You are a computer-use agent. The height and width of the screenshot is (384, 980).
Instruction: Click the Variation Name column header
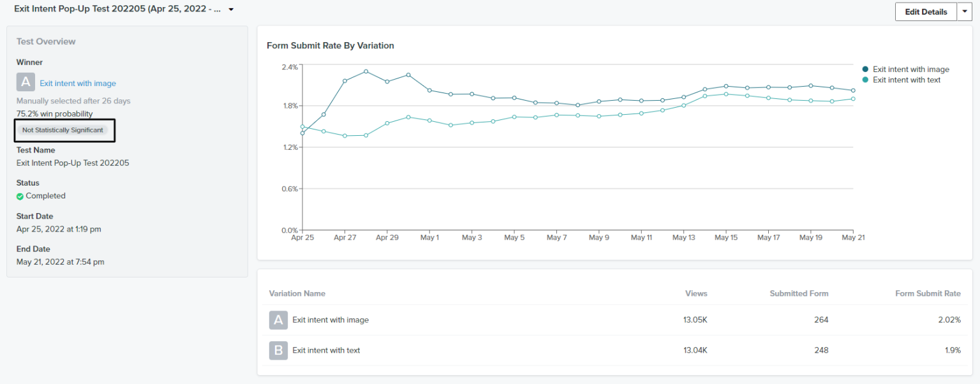pos(297,293)
